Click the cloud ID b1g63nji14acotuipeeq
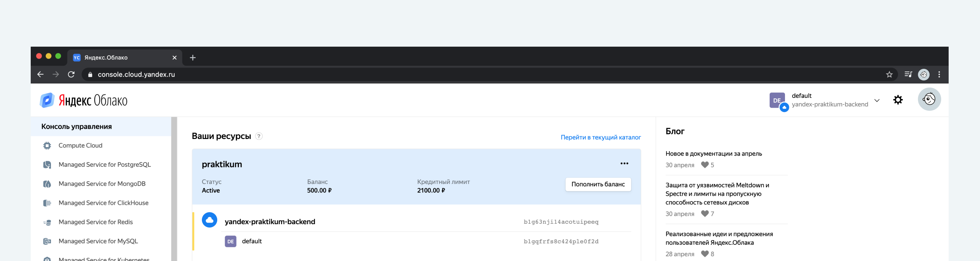 [x=561, y=222]
